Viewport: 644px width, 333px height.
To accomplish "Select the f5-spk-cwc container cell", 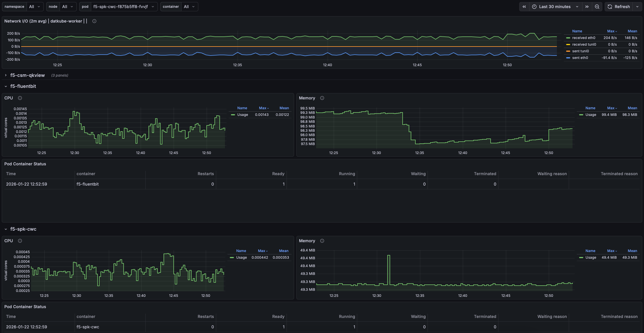I will (x=110, y=327).
